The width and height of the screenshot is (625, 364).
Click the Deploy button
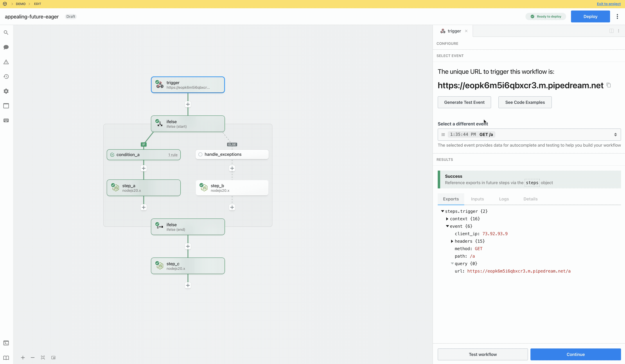click(590, 17)
